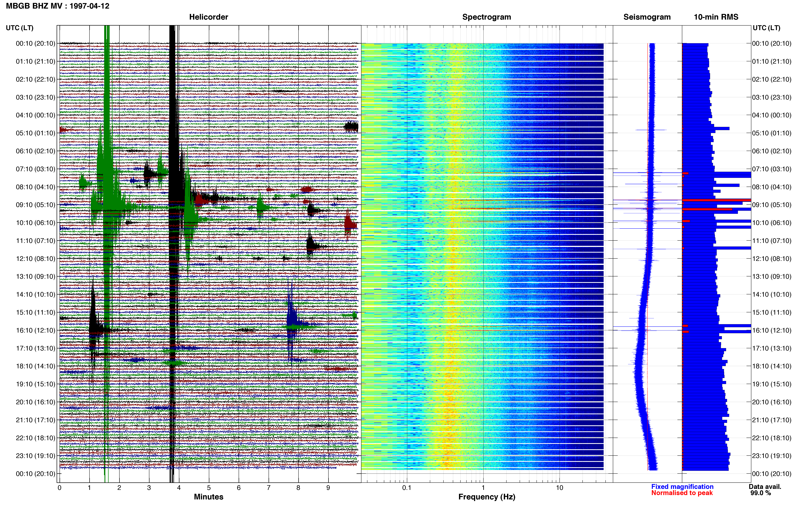Select the 'Seismogram' panel heading
812x508 pixels.
647,17
